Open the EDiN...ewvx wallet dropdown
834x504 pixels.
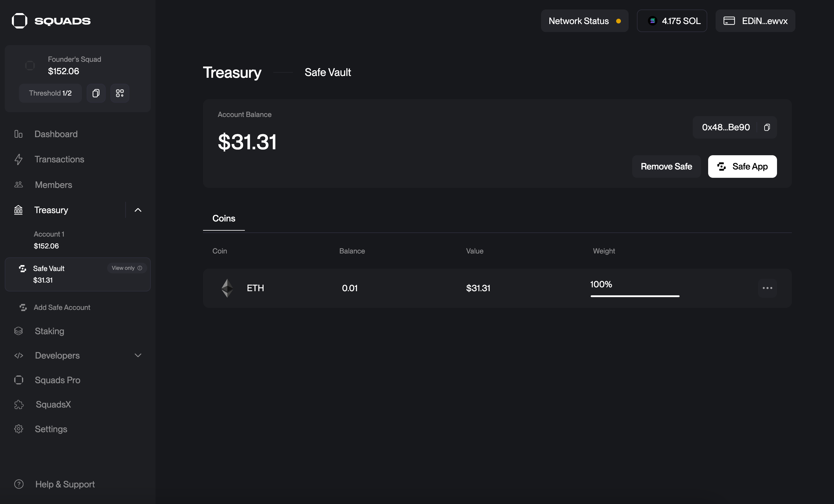(x=755, y=21)
